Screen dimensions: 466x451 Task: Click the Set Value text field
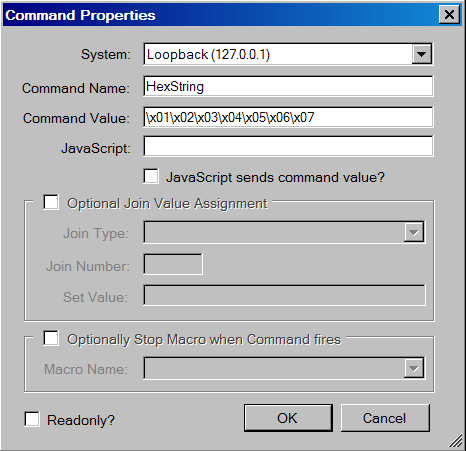[x=284, y=295]
